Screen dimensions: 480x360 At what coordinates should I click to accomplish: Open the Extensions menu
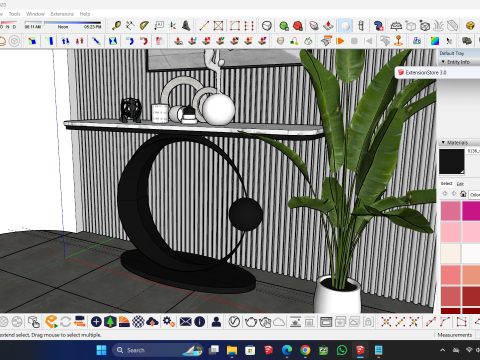click(x=62, y=14)
